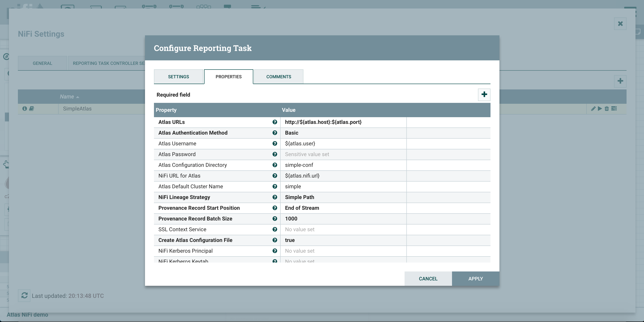Sort table by Name column header

click(67, 97)
